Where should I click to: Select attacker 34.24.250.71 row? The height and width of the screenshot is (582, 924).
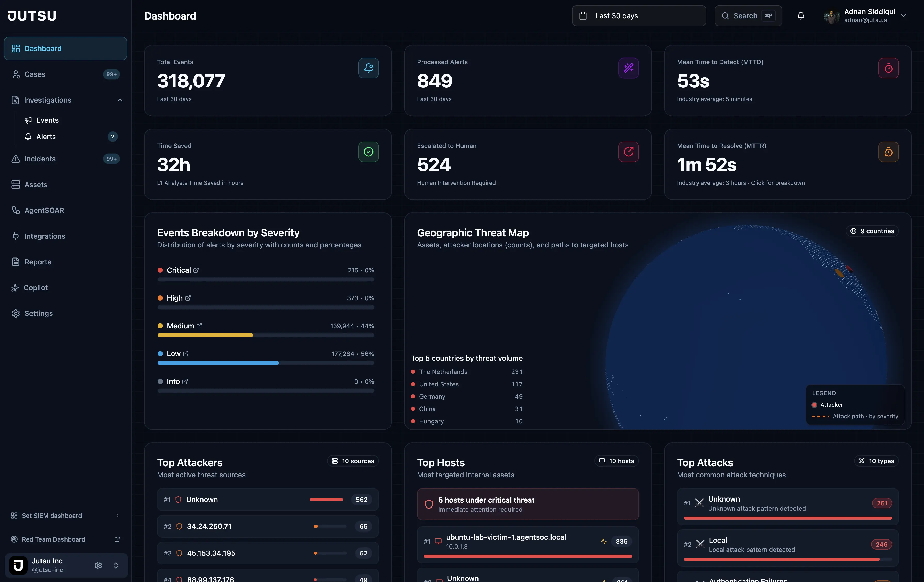point(268,526)
